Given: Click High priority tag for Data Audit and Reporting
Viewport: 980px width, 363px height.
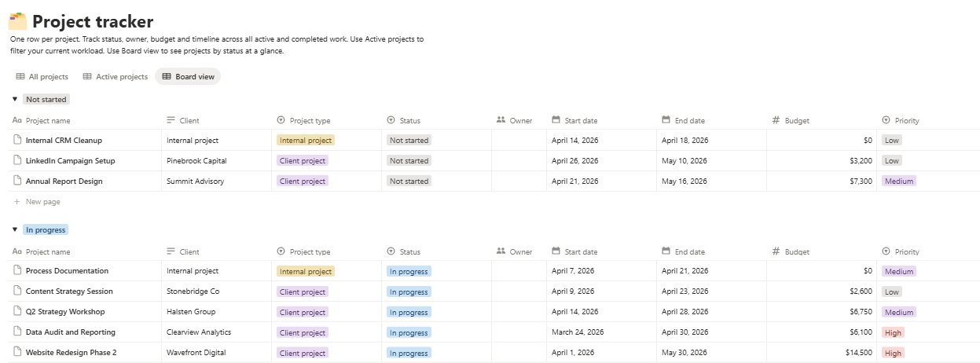Looking at the screenshot, I should point(893,332).
